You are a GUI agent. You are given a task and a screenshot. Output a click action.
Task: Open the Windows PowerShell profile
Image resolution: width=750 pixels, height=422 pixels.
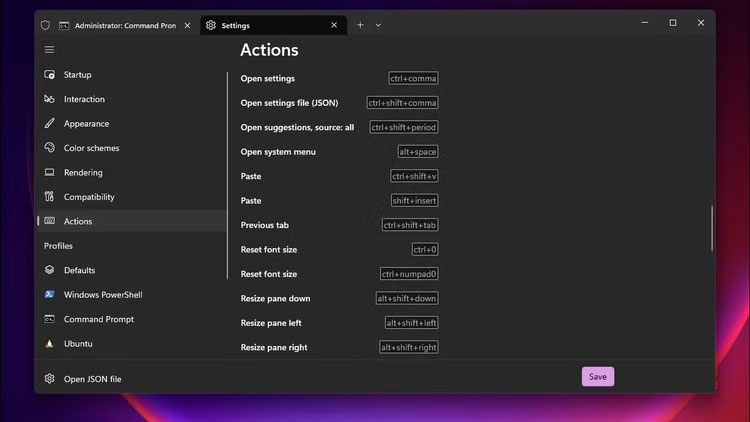coord(132,295)
